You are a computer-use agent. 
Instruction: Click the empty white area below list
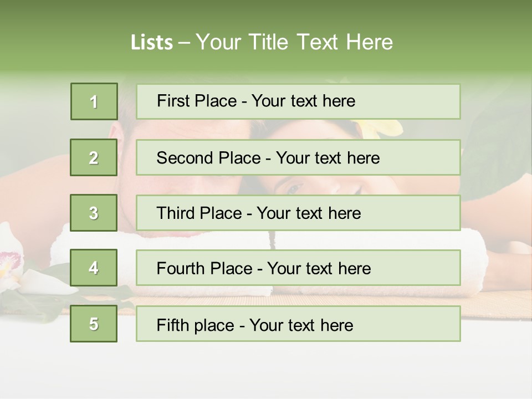point(266,371)
